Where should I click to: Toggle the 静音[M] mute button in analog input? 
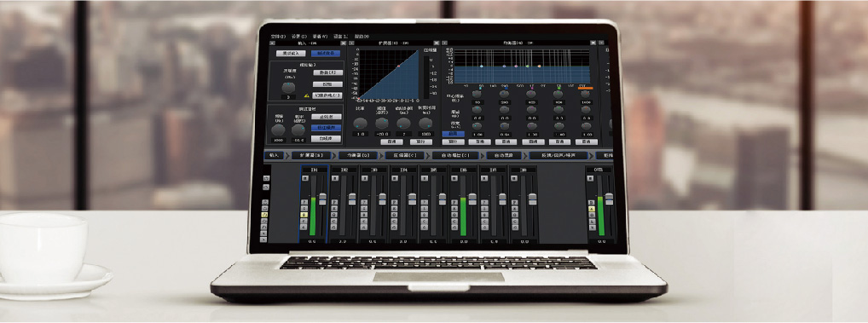[x=327, y=72]
